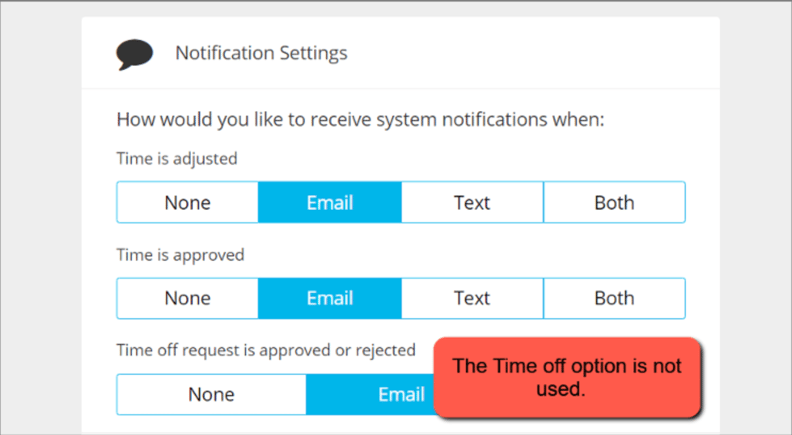Choose Email for Time is approved

330,298
